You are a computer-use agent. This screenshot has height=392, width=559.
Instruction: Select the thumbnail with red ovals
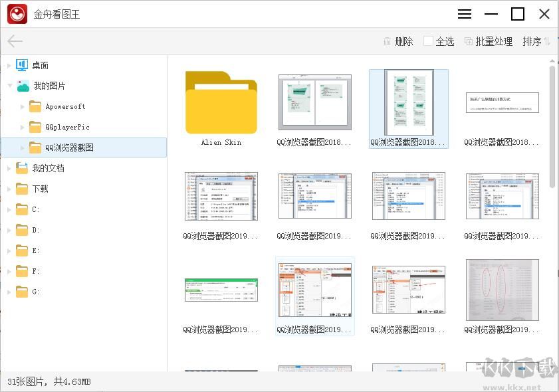point(503,290)
